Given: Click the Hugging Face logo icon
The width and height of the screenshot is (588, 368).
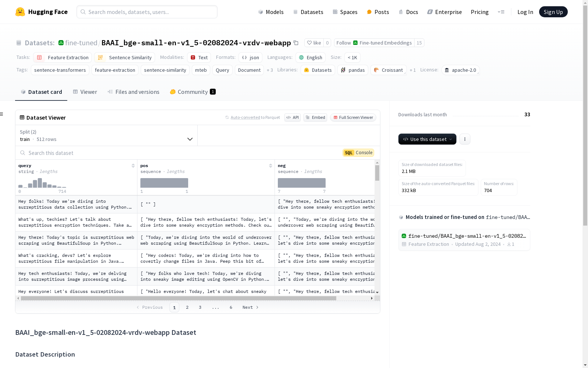Looking at the screenshot, I should [x=20, y=12].
